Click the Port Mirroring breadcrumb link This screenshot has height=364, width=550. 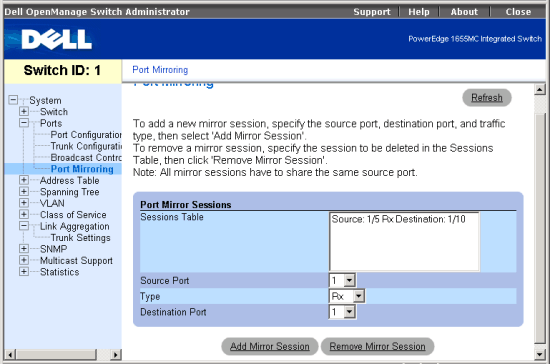pyautogui.click(x=160, y=70)
